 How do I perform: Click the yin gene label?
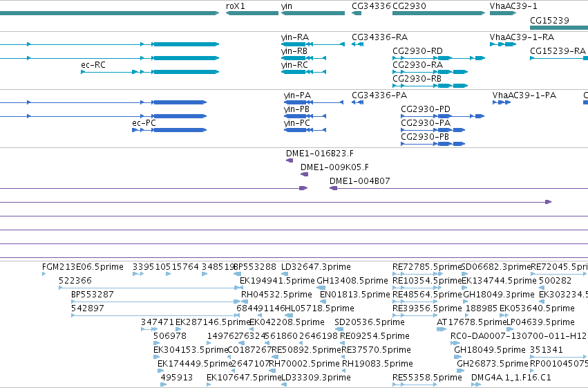click(x=287, y=6)
